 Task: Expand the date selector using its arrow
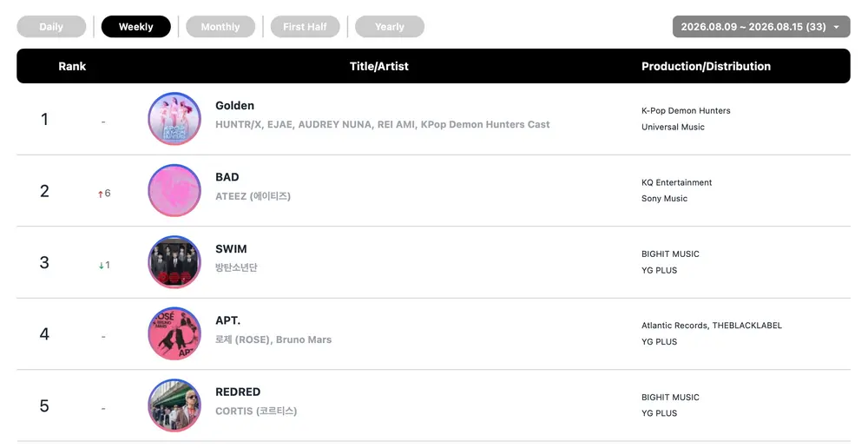pos(837,27)
